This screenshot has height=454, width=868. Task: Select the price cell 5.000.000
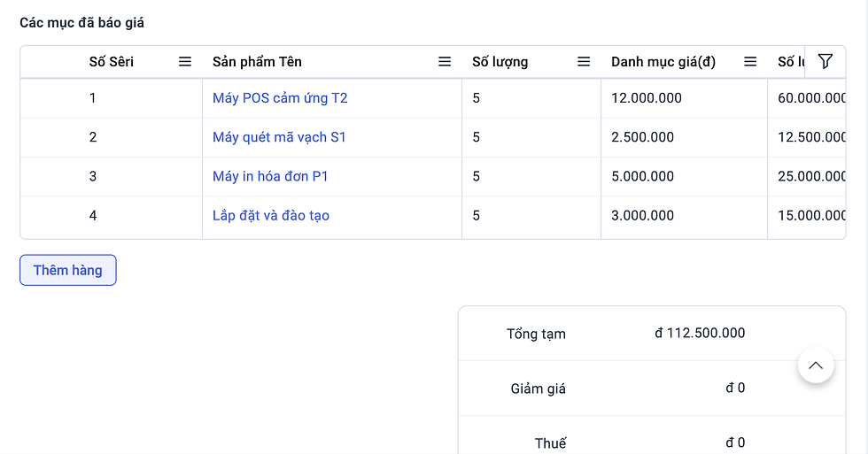pyautogui.click(x=684, y=176)
